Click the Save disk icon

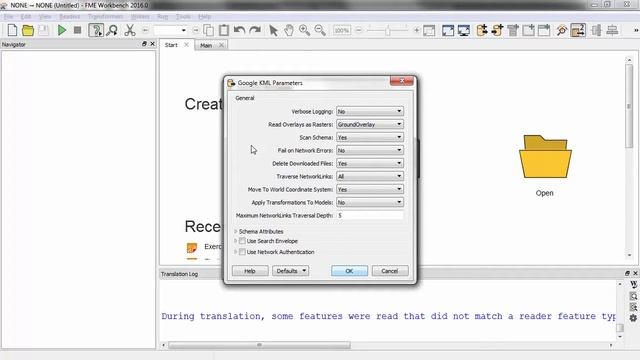click(44, 30)
